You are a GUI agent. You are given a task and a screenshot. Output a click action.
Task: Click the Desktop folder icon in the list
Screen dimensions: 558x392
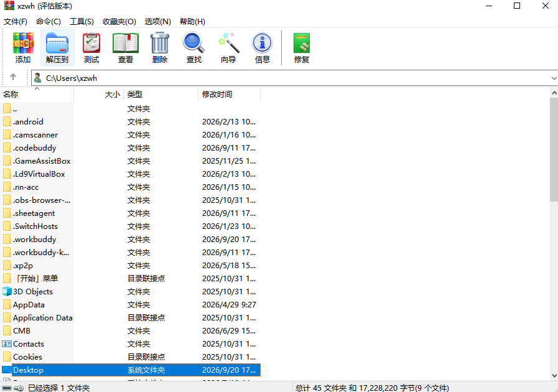coord(7,370)
